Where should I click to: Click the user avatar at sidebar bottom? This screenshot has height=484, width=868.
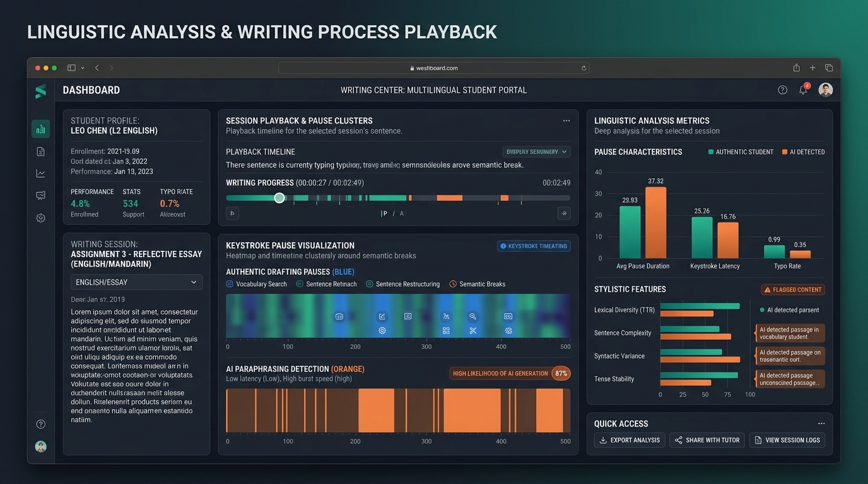coord(41,447)
